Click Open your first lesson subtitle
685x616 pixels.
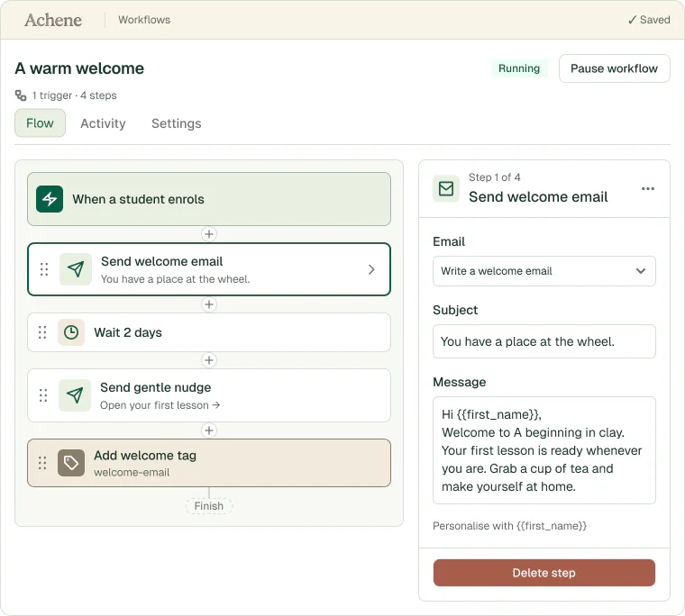(160, 405)
